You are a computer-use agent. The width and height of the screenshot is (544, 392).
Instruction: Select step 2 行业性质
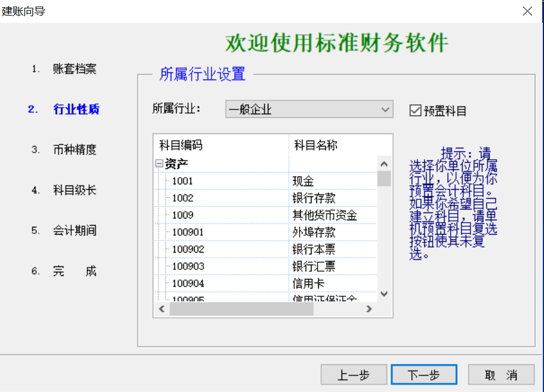tap(76, 109)
